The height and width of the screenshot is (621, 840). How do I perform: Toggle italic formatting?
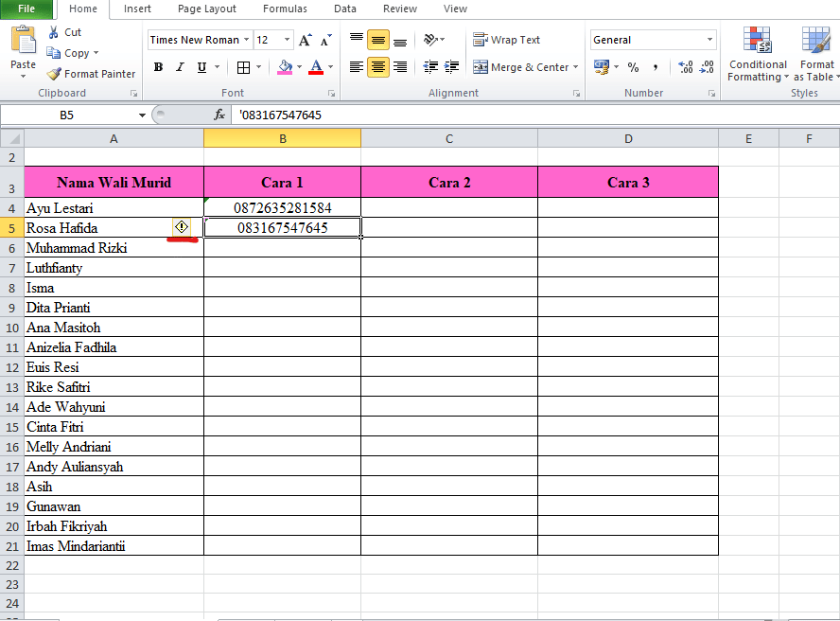click(x=180, y=67)
